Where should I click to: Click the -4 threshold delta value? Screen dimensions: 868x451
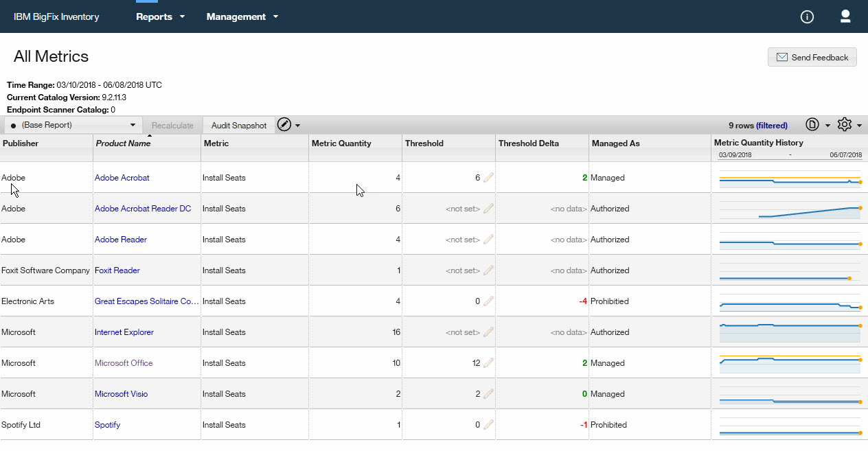[x=583, y=301]
